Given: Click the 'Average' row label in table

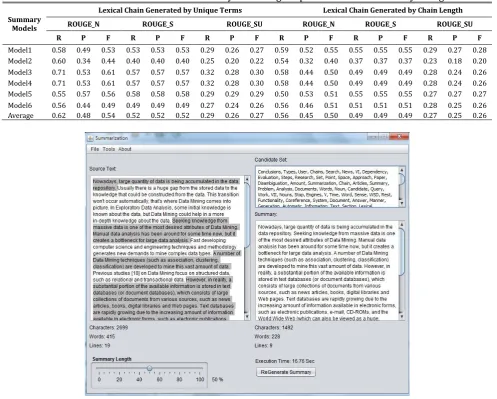Looking at the screenshot, I should click(20, 116).
